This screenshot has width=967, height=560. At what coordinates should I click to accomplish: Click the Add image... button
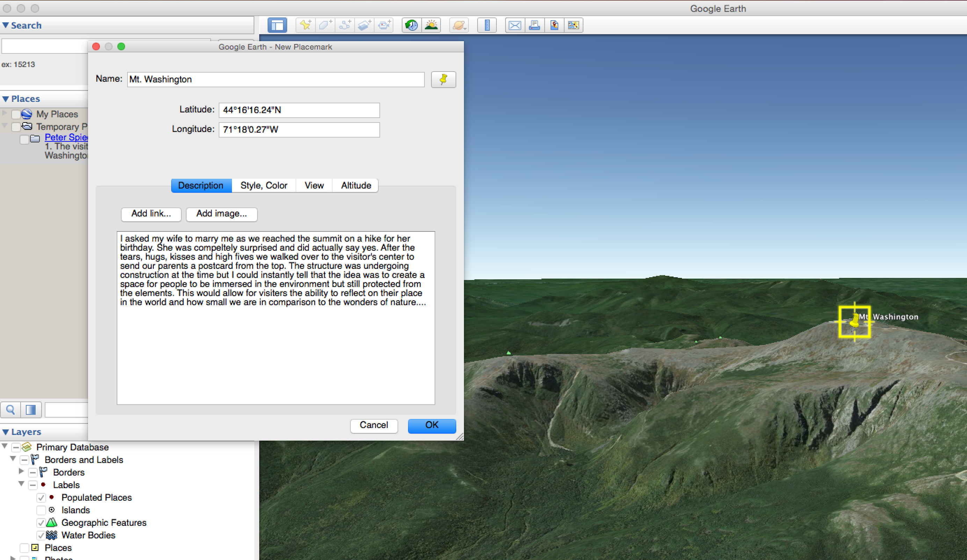click(221, 214)
